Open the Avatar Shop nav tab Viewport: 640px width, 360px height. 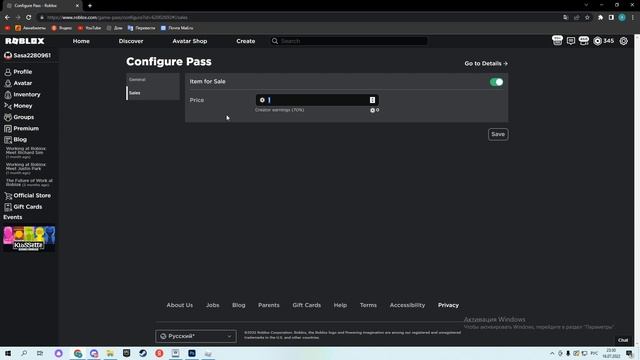[190, 41]
